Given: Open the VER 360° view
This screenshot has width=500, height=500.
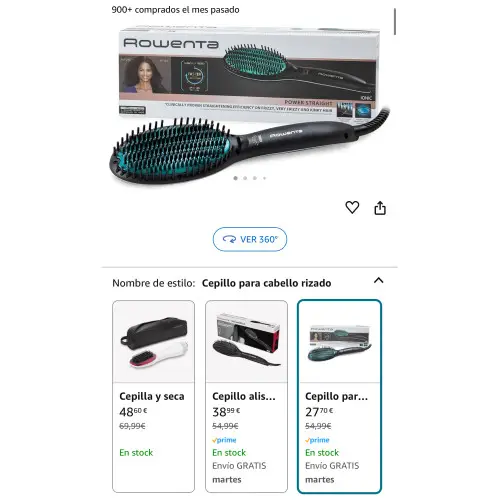Looking at the screenshot, I should 250,239.
